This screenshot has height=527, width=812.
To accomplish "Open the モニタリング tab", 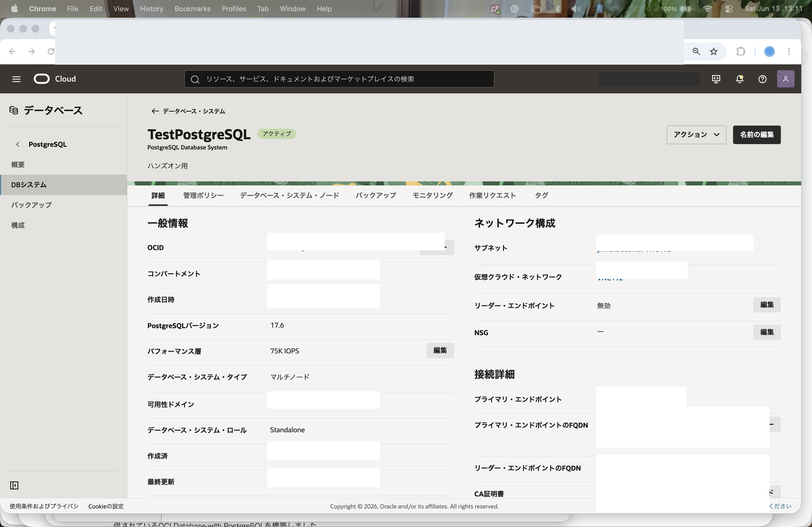I will pos(432,196).
